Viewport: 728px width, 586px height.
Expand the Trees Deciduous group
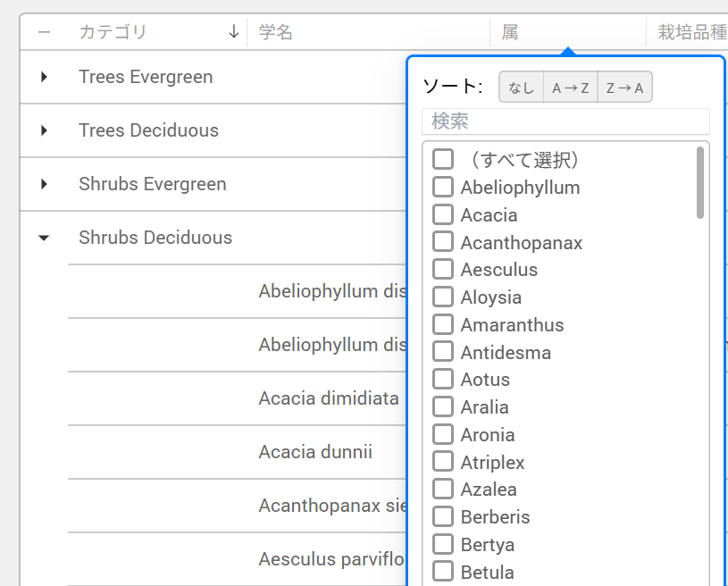[44, 130]
